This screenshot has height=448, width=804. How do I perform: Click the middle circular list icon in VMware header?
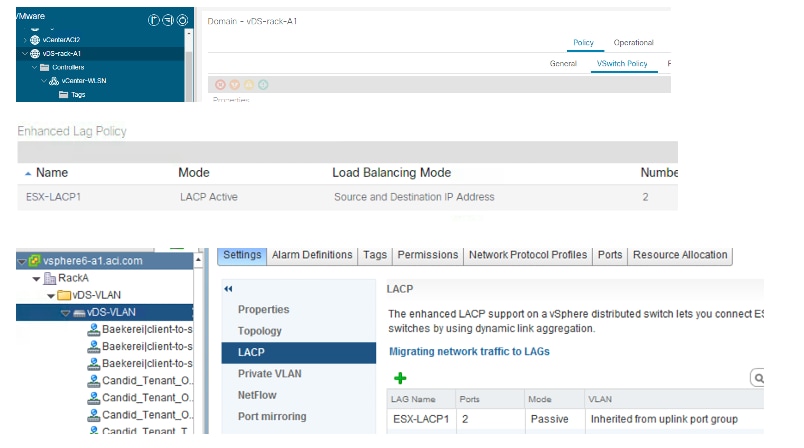168,20
